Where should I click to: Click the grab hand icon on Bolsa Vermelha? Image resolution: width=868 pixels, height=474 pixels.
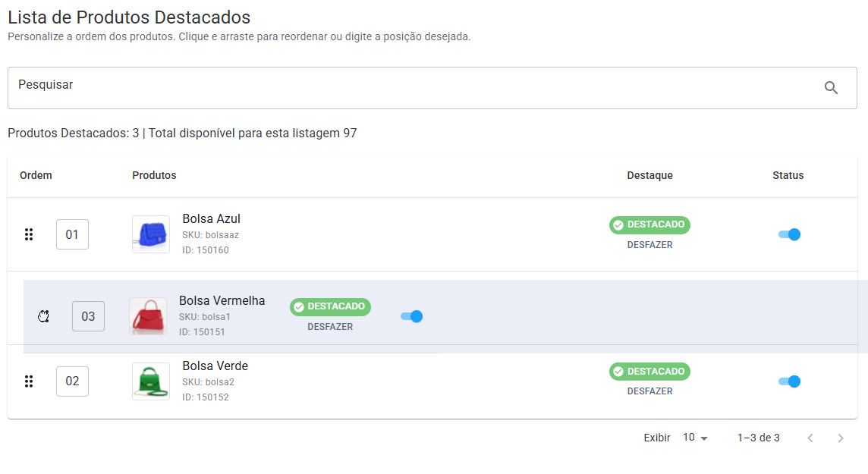click(x=44, y=316)
